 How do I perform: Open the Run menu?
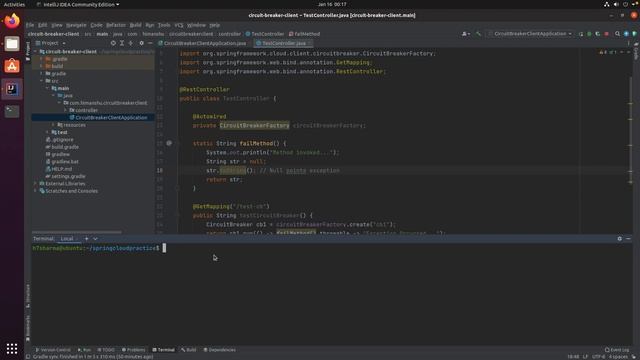[x=150, y=25]
